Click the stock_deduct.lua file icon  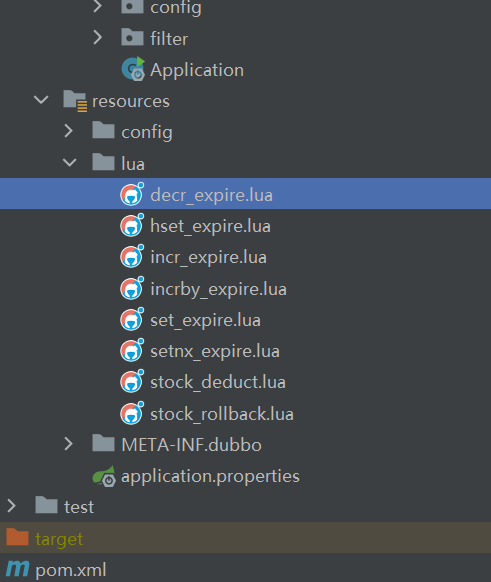point(132,381)
